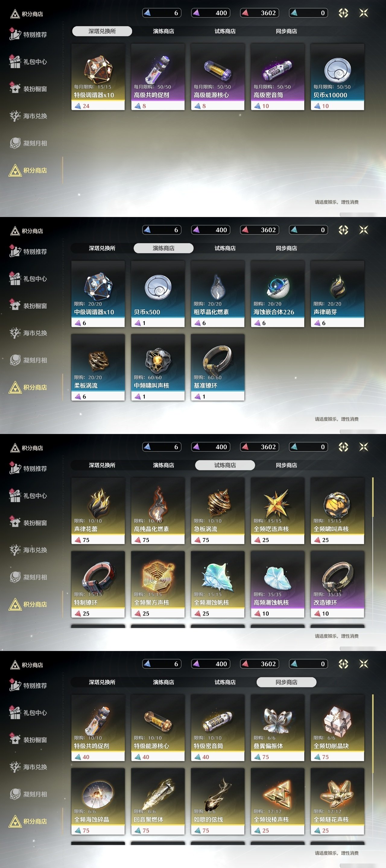Click the 全频呓语声核 star icon
This screenshot has height=868, width=386.
278,503
